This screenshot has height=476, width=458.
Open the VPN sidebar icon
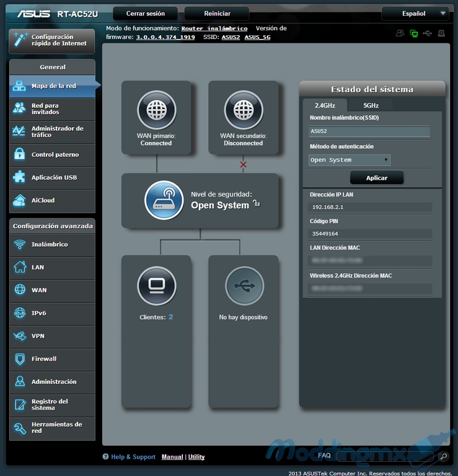click(20, 336)
